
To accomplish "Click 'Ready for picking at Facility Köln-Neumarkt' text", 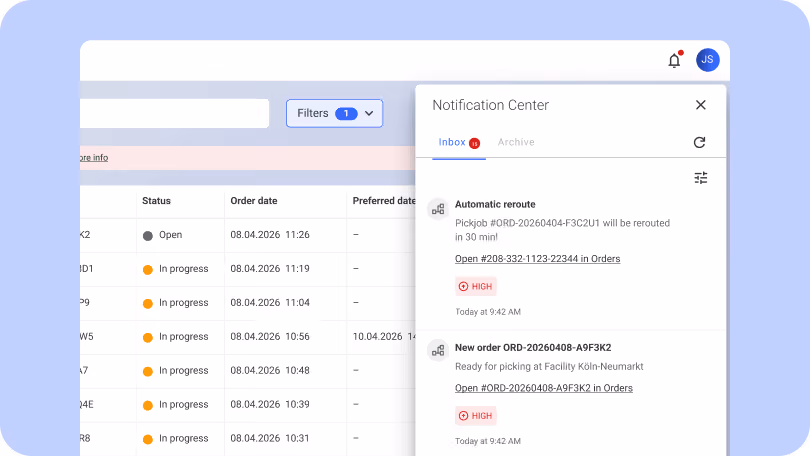I will coord(549,367).
